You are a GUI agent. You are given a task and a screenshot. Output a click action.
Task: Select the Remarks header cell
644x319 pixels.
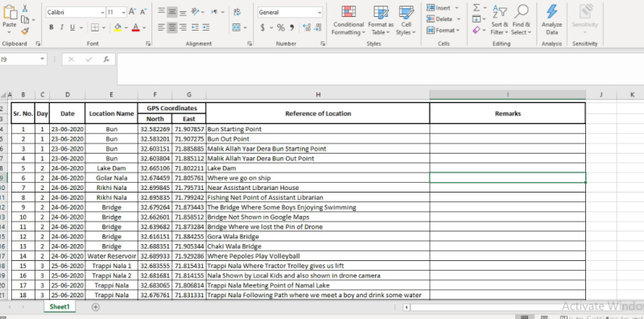pyautogui.click(x=508, y=113)
